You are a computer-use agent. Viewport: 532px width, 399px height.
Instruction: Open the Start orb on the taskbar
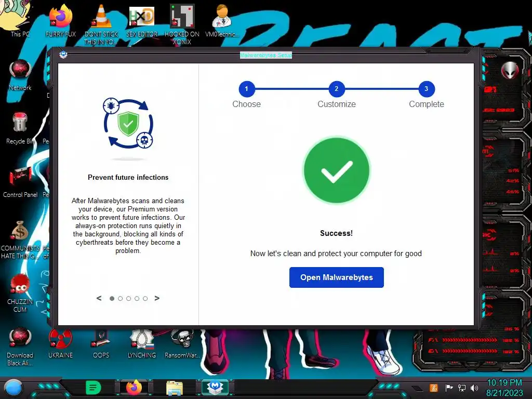pyautogui.click(x=13, y=388)
